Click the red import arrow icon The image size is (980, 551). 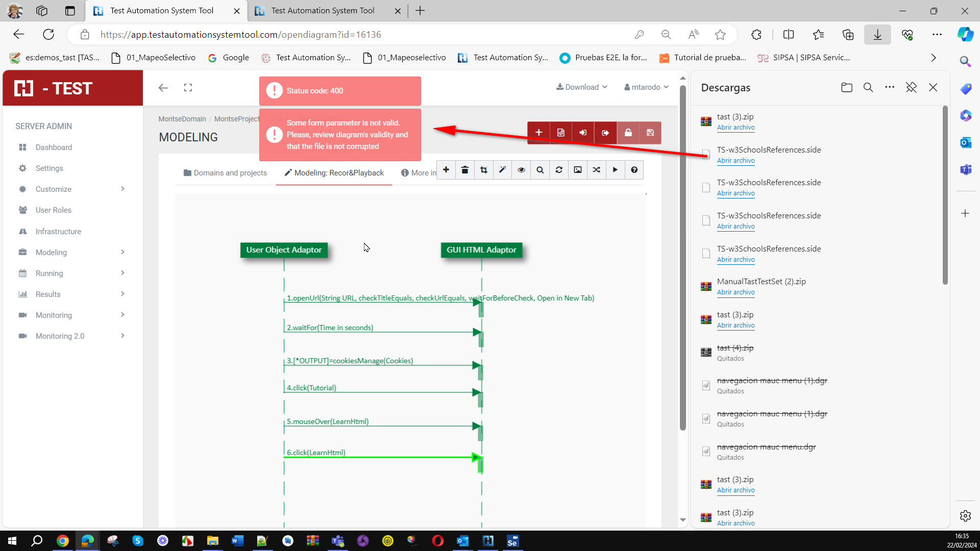pos(583,133)
